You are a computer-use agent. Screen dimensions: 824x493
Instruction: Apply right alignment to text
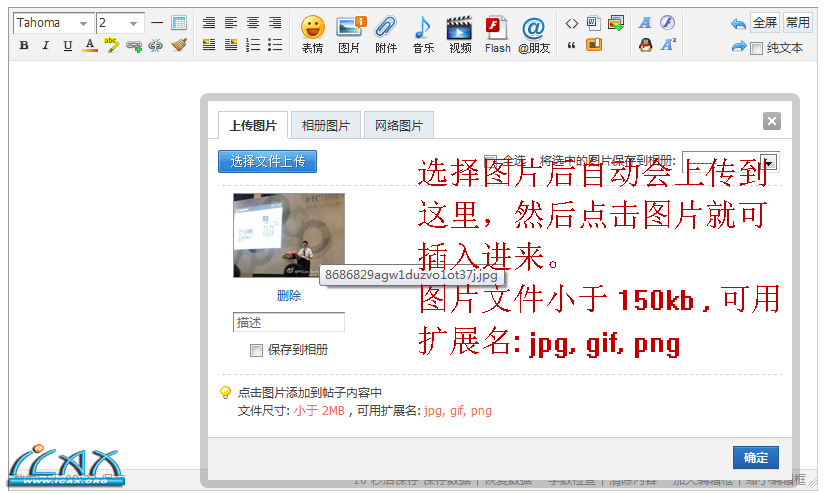(x=275, y=23)
